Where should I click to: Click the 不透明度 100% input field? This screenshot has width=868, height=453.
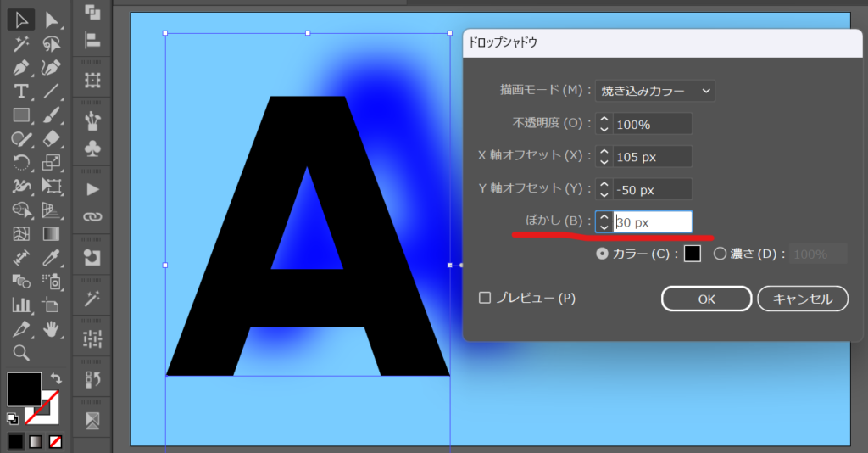[653, 124]
